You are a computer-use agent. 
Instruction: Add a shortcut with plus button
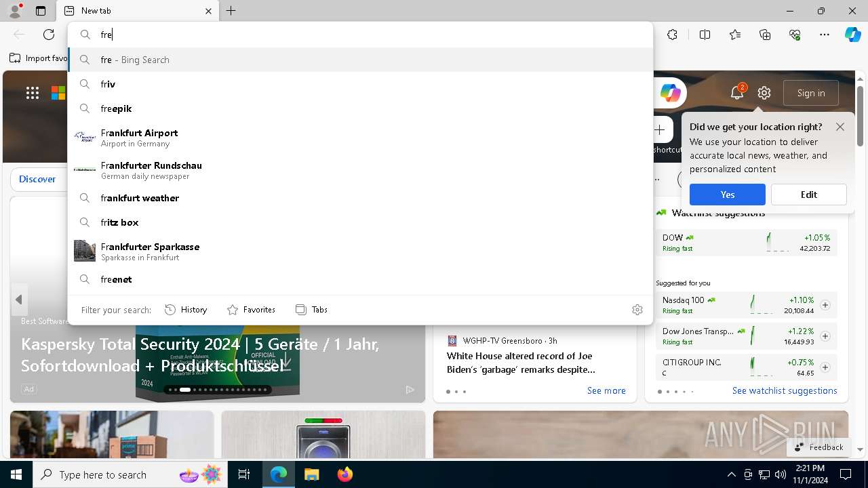pos(660,129)
